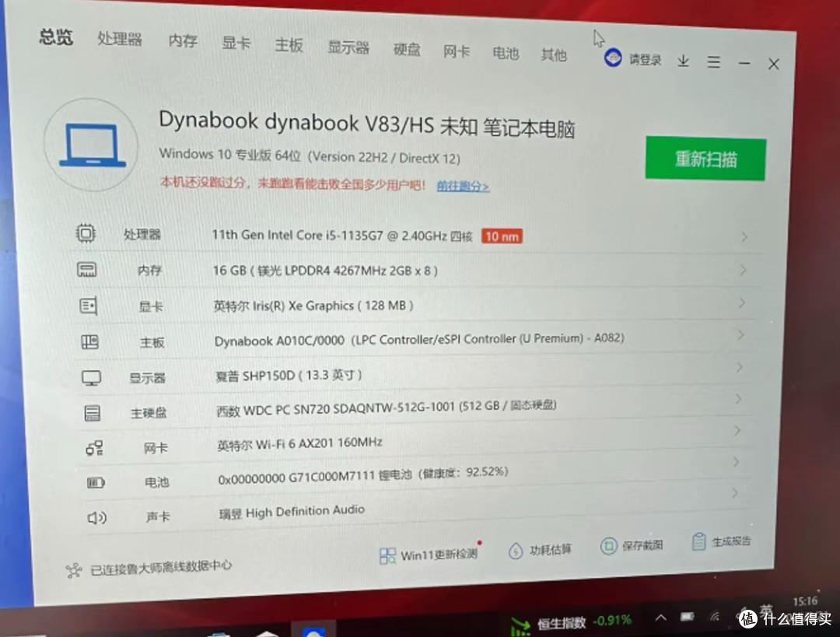This screenshot has width=840, height=637.
Task: Click the sound card speaker icon
Action: pyautogui.click(x=97, y=518)
